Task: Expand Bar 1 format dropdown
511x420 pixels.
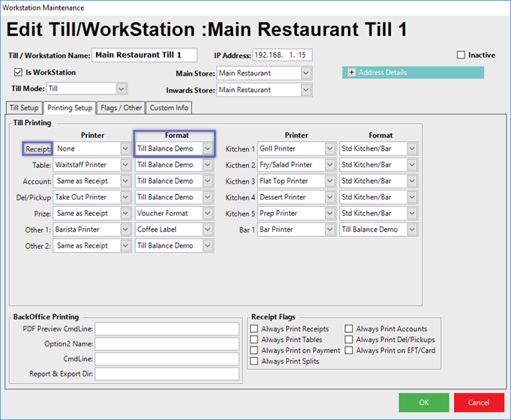Action: 412,229
